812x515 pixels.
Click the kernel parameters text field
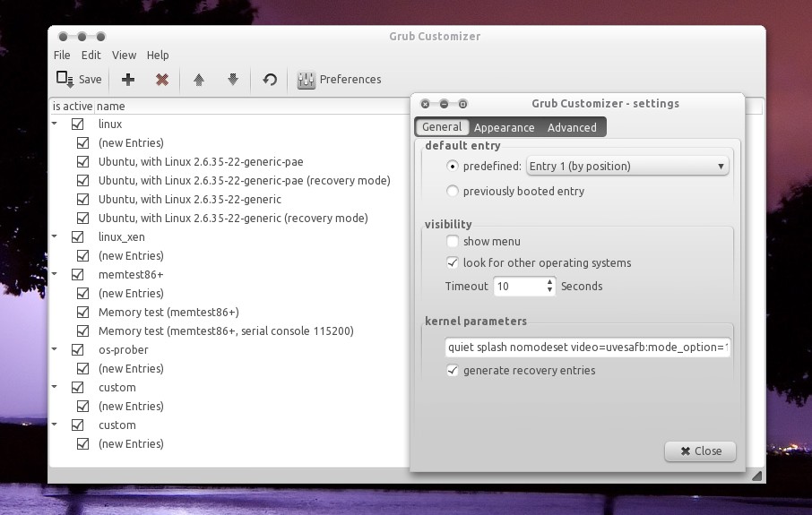tap(587, 348)
